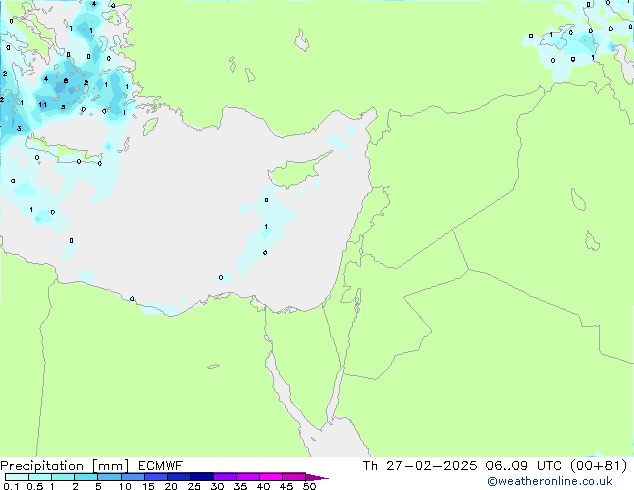Select the 45–50 mm legend swatch
634x490 pixels.
[x=294, y=477]
